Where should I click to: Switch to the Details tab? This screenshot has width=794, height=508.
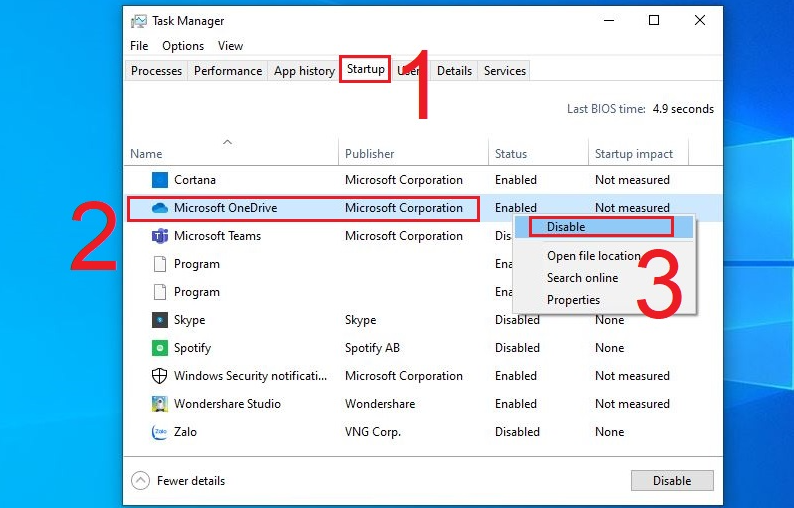(x=454, y=71)
